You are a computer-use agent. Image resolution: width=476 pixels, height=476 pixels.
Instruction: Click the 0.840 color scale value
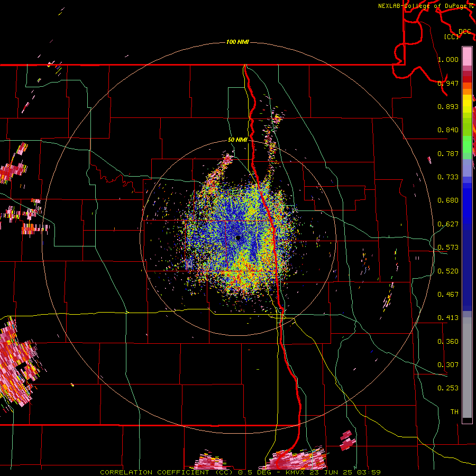tap(448, 130)
